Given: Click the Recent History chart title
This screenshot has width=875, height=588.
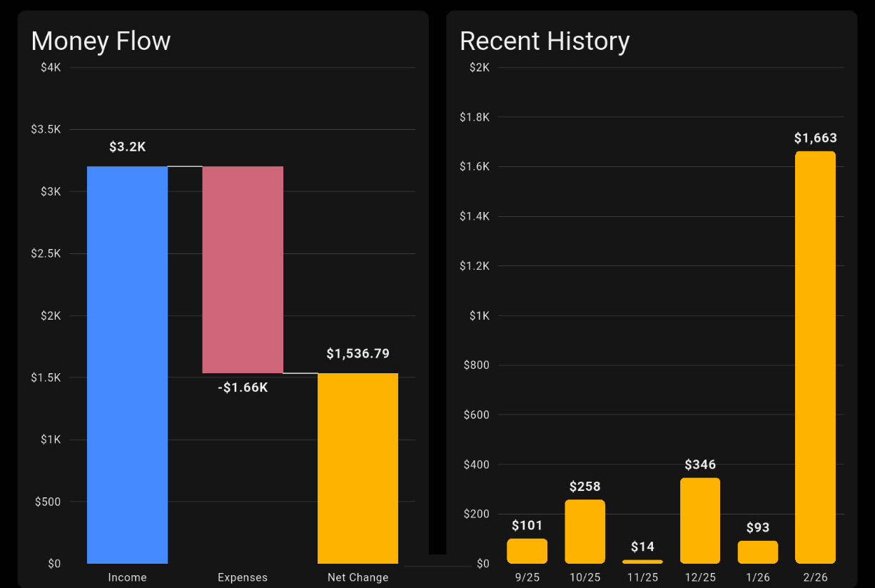Looking at the screenshot, I should tap(545, 41).
